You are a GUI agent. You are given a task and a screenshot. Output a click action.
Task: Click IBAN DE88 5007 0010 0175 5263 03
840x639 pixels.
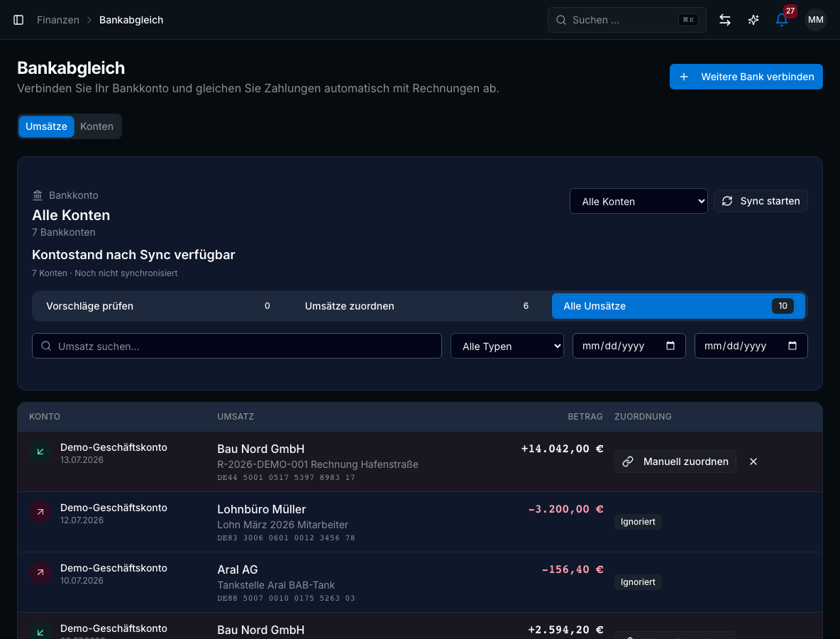point(286,599)
